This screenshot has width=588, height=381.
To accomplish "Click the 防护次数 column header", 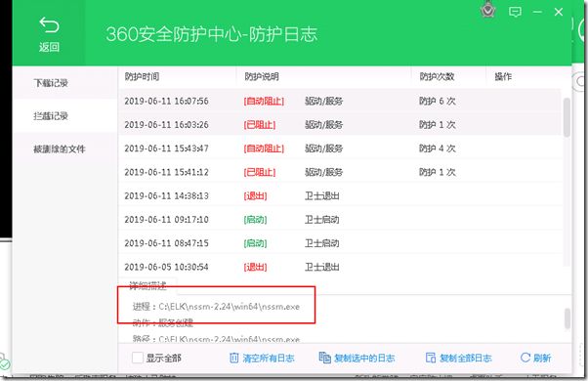I will [437, 77].
